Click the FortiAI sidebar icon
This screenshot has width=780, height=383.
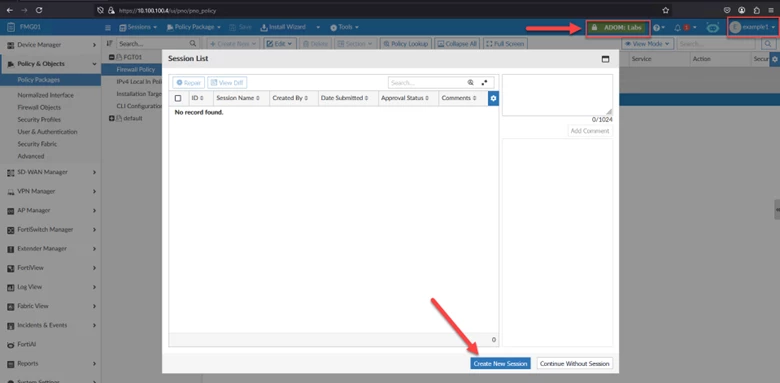point(10,344)
